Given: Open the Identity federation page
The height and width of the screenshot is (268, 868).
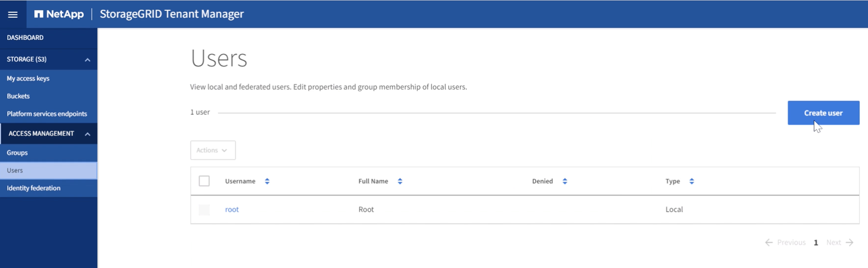Looking at the screenshot, I should 33,188.
